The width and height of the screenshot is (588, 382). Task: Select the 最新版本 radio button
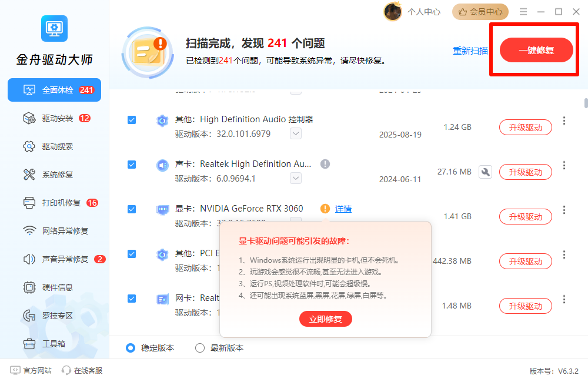[x=200, y=348]
